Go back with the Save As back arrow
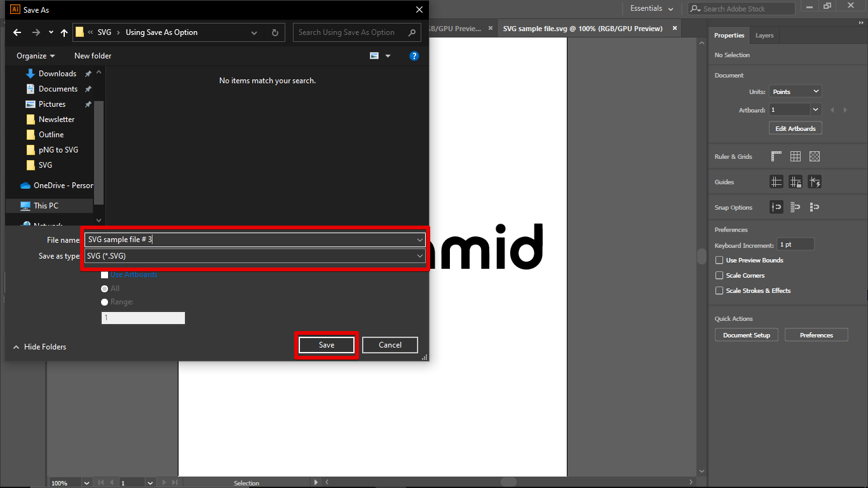 (x=17, y=32)
